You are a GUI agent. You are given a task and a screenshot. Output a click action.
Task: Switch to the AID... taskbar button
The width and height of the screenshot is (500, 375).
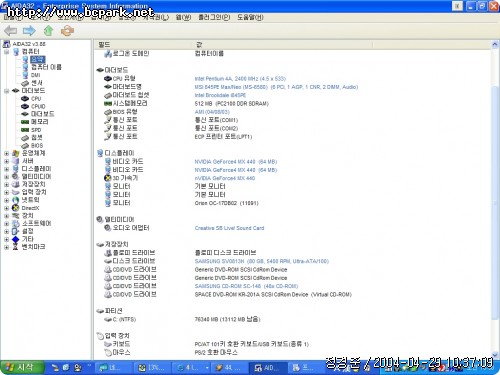pos(269,368)
